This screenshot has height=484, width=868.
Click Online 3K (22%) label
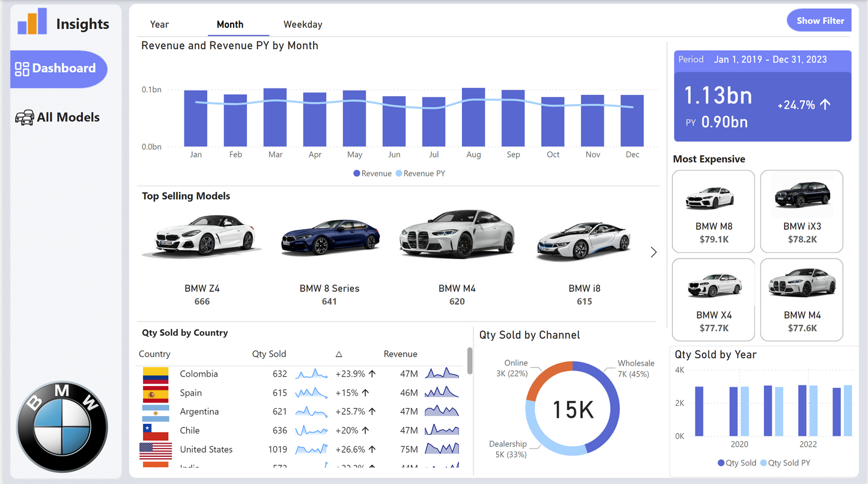513,369
